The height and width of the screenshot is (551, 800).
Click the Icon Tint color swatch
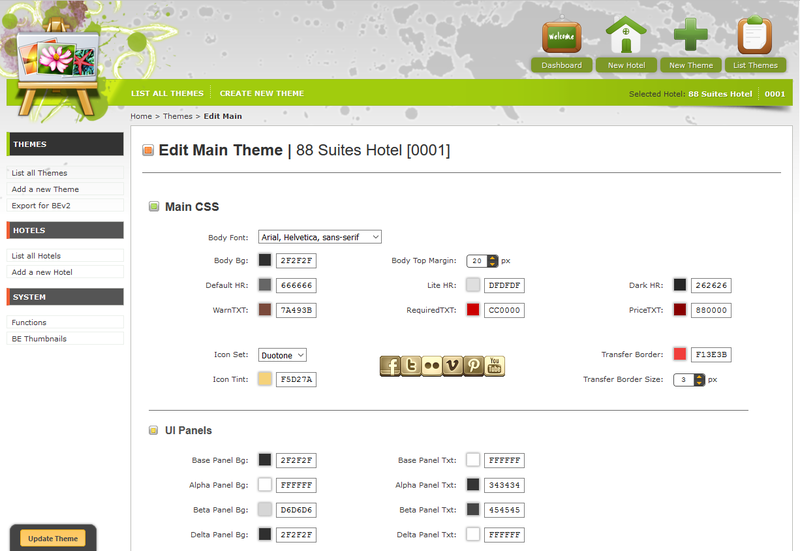(x=265, y=379)
